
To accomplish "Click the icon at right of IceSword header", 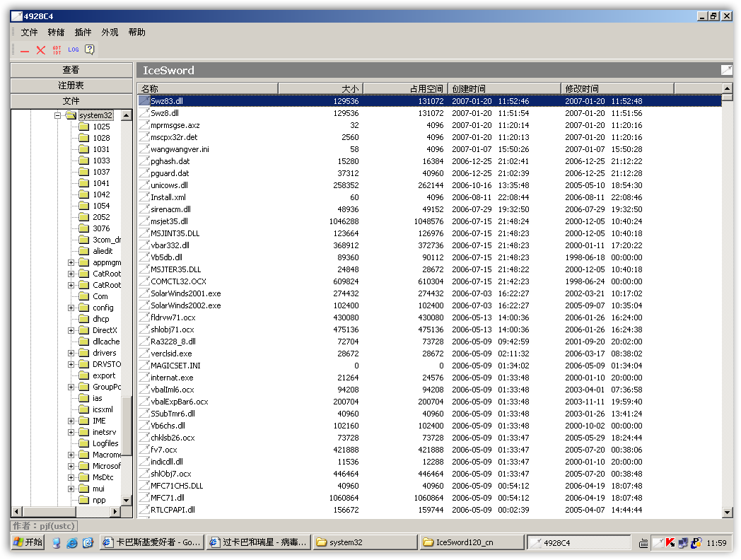I will (x=726, y=71).
